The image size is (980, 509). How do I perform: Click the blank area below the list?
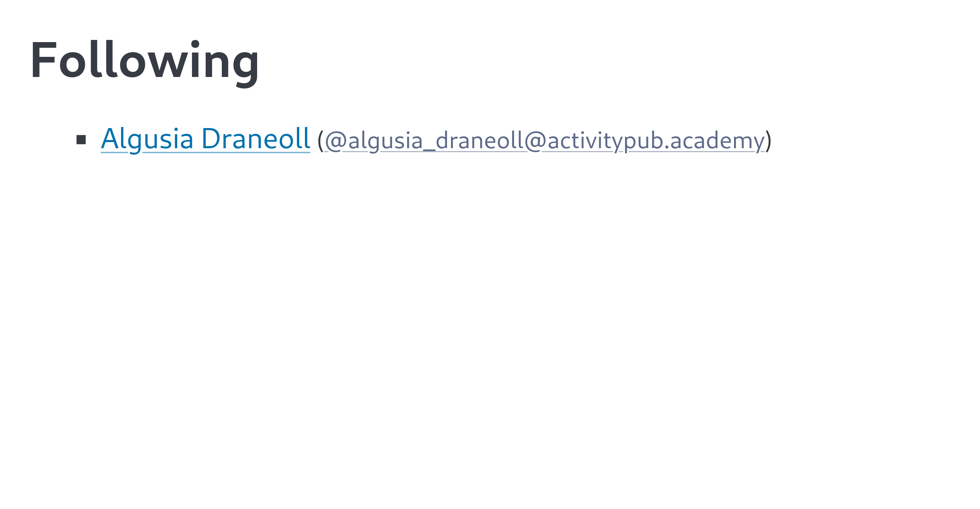pos(487,304)
